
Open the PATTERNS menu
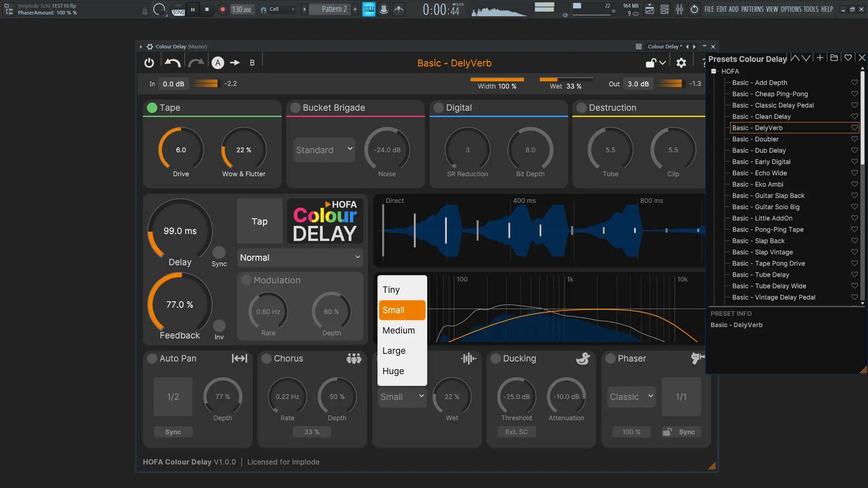[x=752, y=9]
